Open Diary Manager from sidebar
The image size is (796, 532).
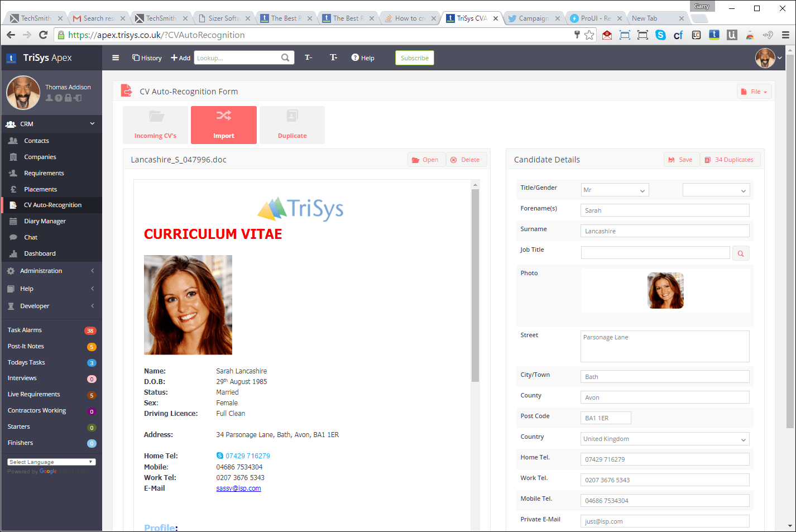coord(45,221)
